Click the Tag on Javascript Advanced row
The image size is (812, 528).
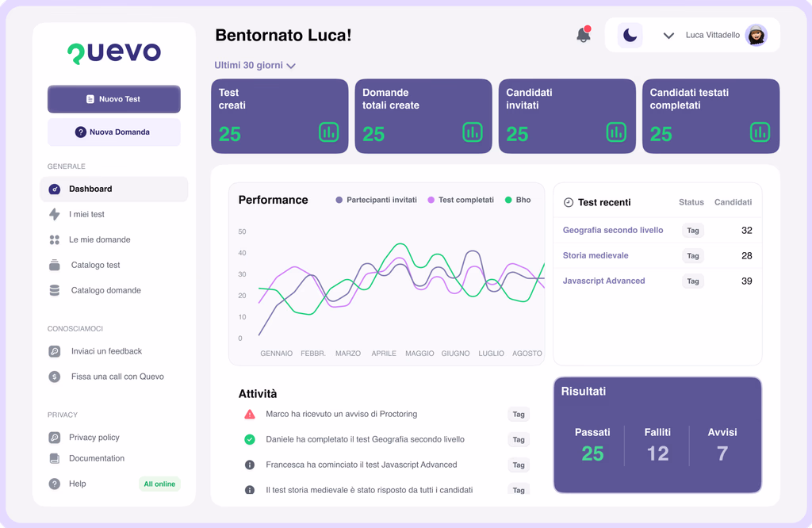coord(693,281)
